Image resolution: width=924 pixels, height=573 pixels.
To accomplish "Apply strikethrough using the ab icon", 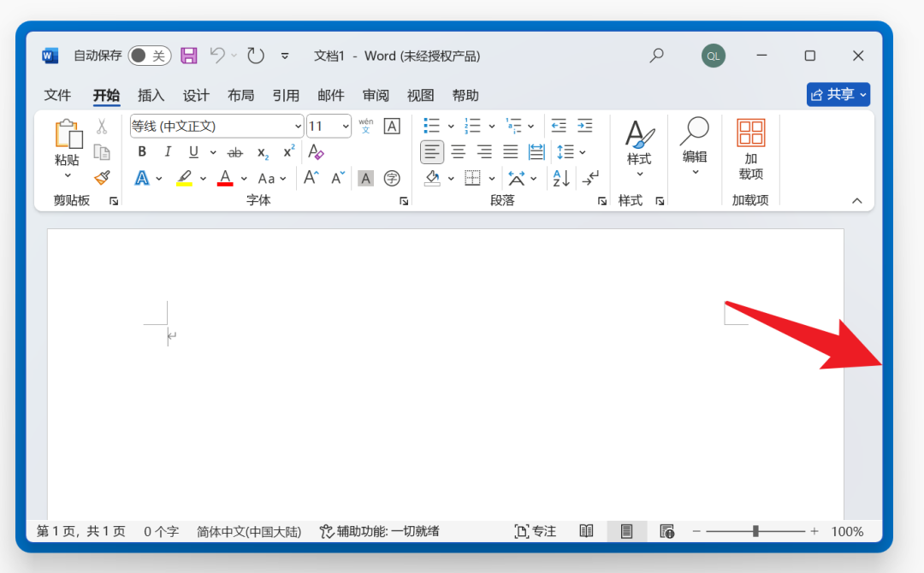I will point(234,152).
